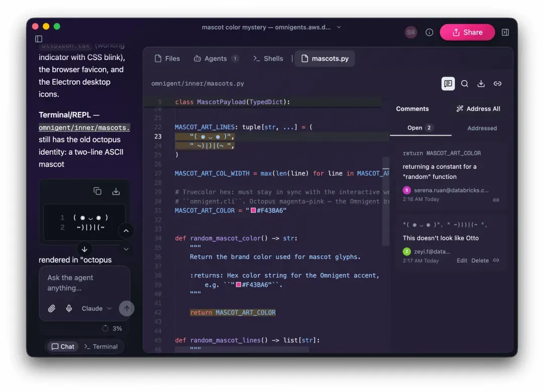Switch to the Agents tab

click(x=216, y=58)
